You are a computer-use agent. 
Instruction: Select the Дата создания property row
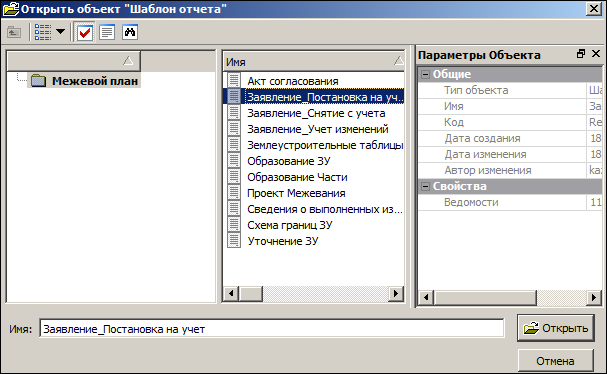click(510, 138)
